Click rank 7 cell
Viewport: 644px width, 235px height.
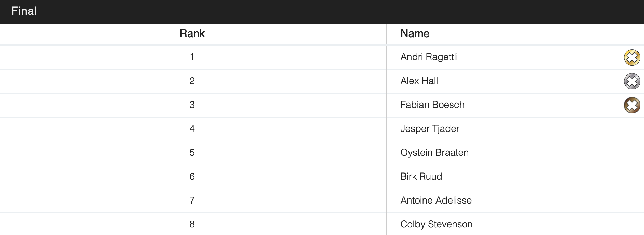(192, 201)
